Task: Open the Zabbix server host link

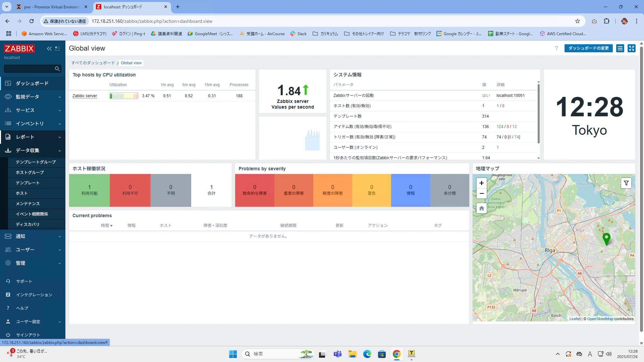Action: coord(85,96)
